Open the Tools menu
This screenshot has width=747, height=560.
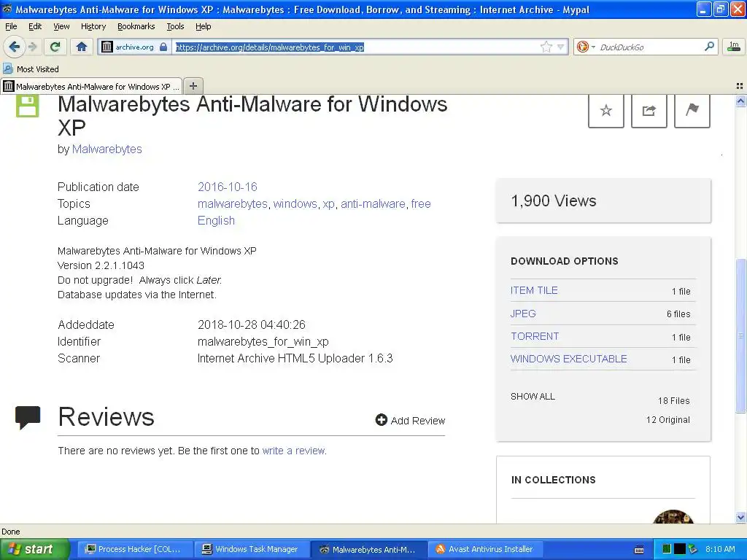pyautogui.click(x=175, y=27)
